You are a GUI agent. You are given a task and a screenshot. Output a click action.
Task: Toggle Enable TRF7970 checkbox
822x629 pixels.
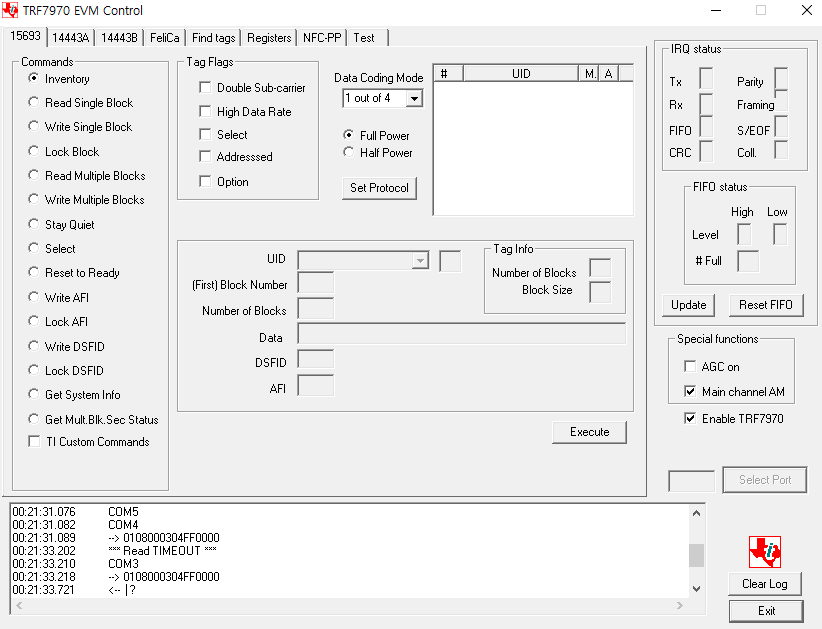pos(690,418)
